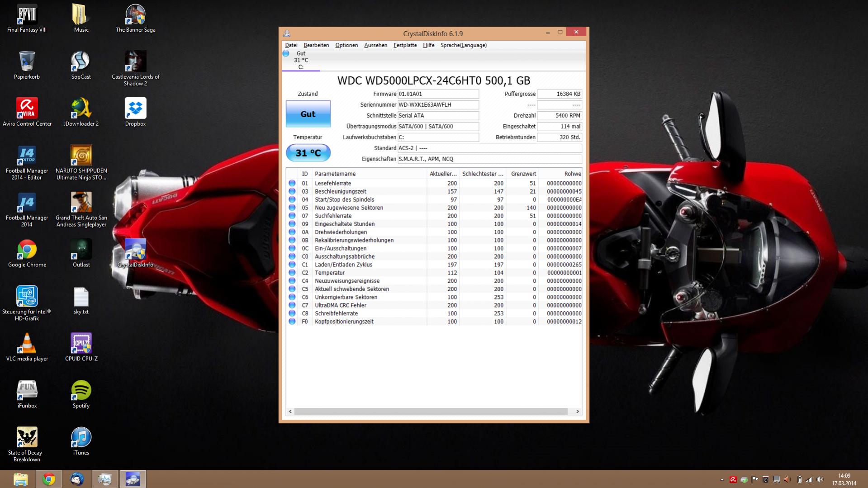Open Steuerung für Intel HD-Grafik icon
Image resolution: width=868 pixels, height=488 pixels.
27,303
